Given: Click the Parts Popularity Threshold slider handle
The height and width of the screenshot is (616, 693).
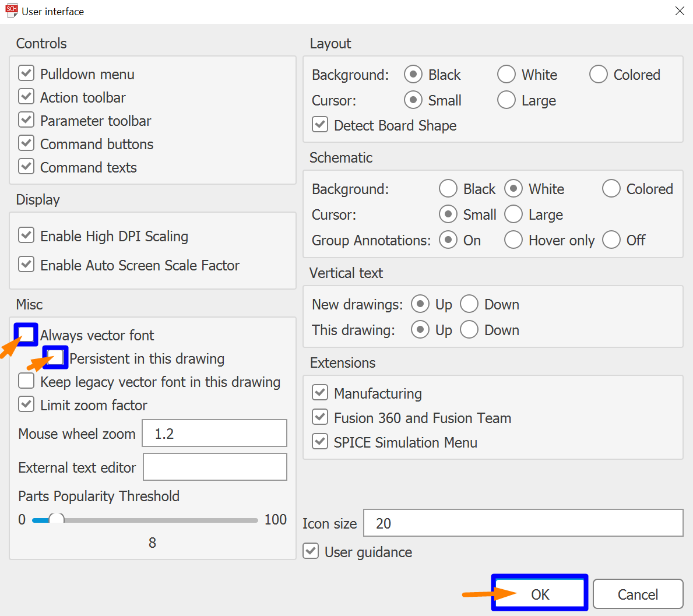Looking at the screenshot, I should click(x=57, y=520).
